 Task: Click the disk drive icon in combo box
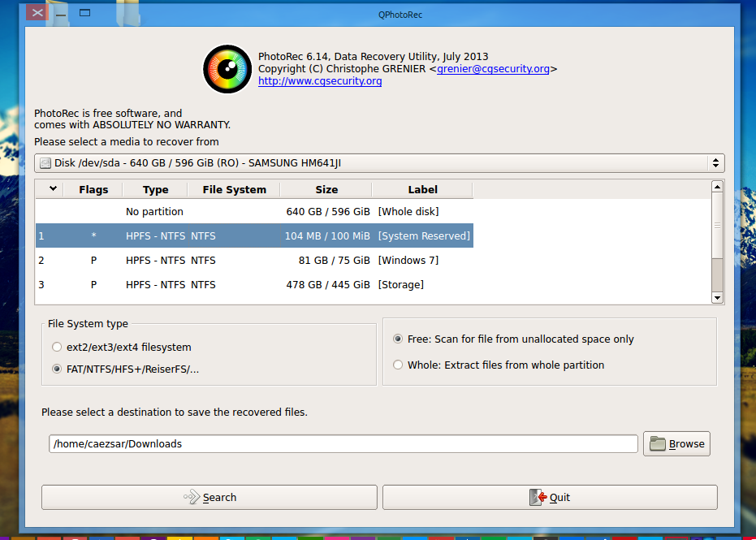tap(45, 163)
